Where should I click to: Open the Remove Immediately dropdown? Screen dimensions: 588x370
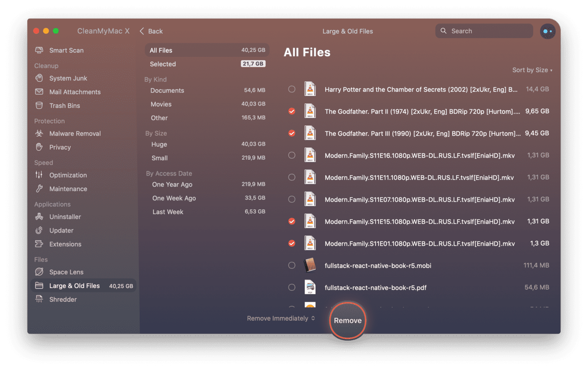point(281,318)
